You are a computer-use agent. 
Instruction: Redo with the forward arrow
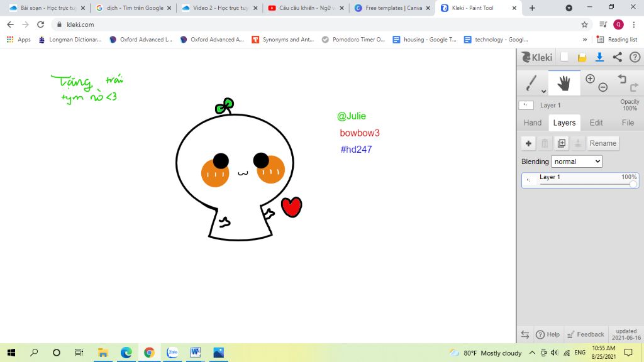[x=634, y=87]
